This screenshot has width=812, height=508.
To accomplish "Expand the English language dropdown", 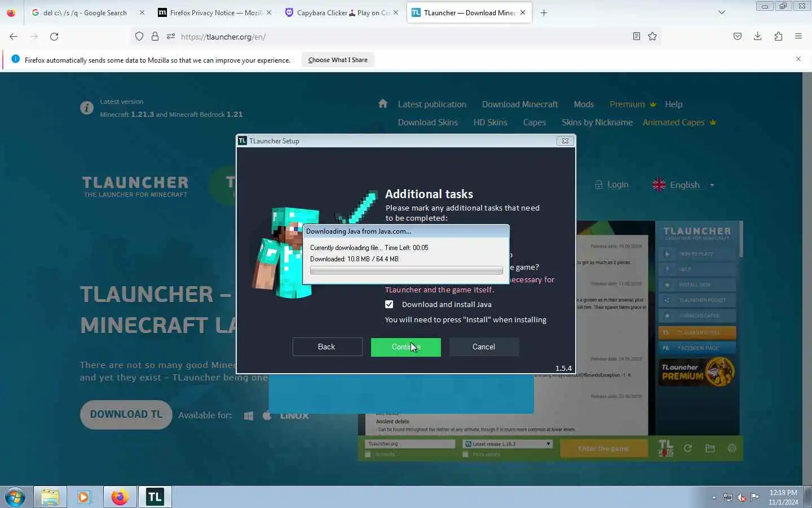I will (683, 185).
